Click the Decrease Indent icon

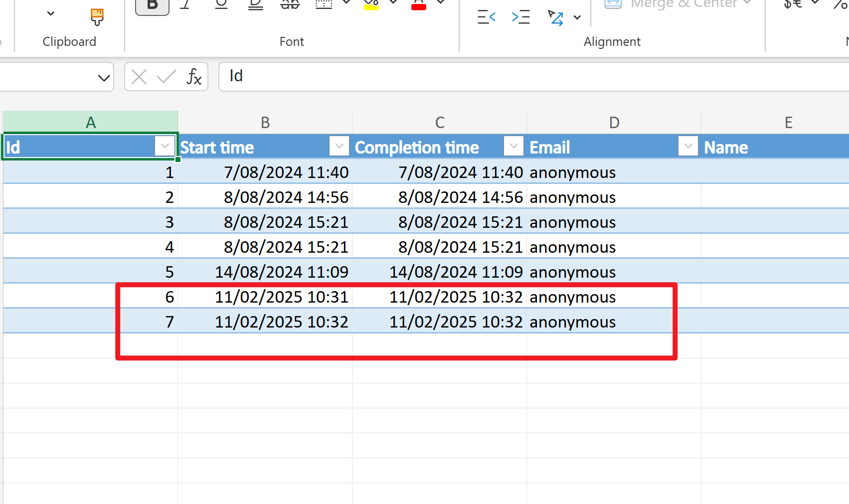tap(486, 17)
